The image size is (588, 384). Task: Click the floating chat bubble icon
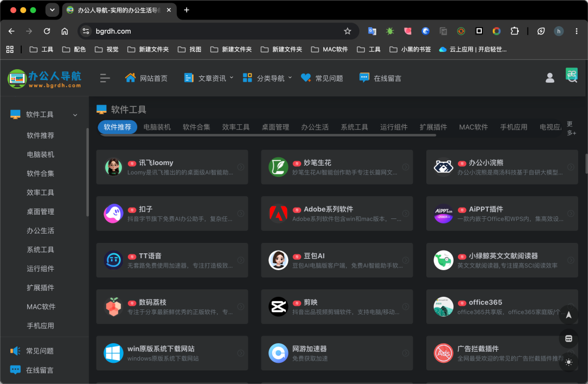568,339
